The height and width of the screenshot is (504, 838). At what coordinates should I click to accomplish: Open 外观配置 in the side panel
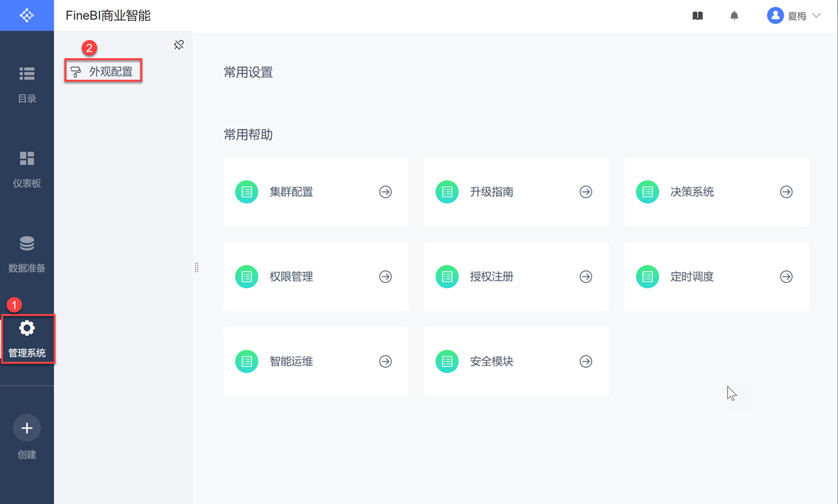click(x=104, y=71)
